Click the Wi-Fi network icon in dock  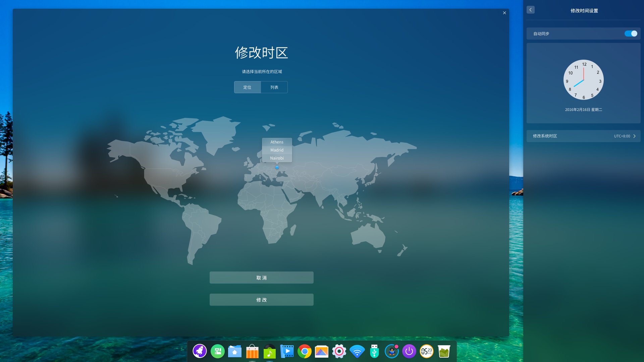357,351
